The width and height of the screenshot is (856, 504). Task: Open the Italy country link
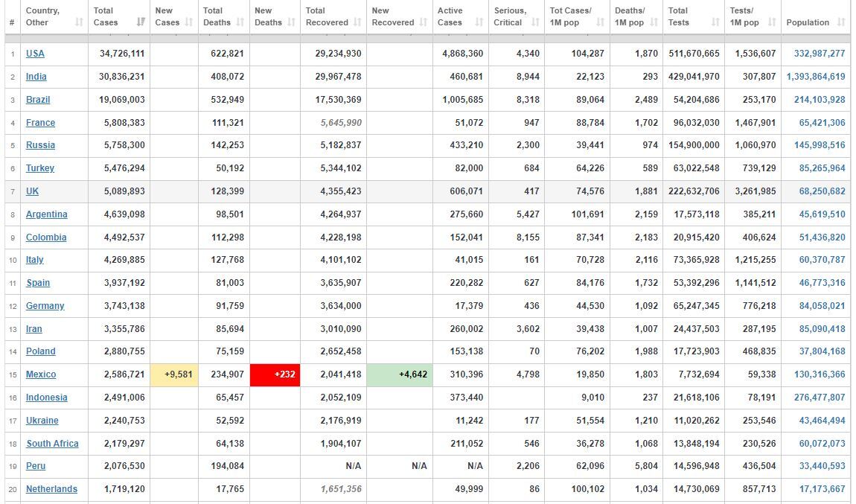tap(34, 260)
